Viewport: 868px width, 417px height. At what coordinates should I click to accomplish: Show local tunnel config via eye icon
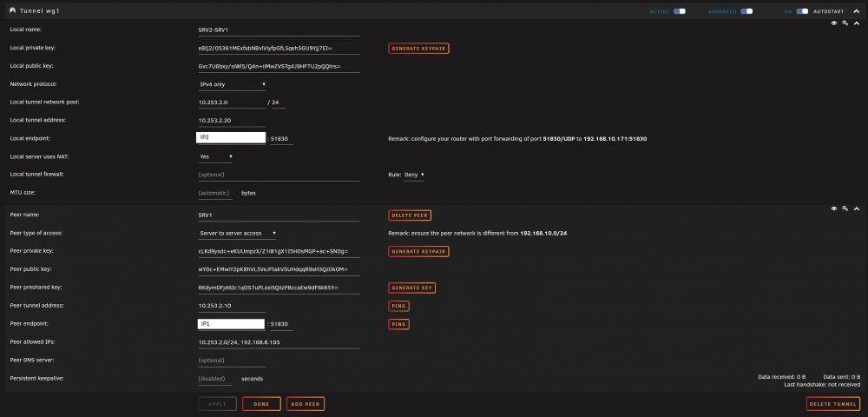[833, 23]
